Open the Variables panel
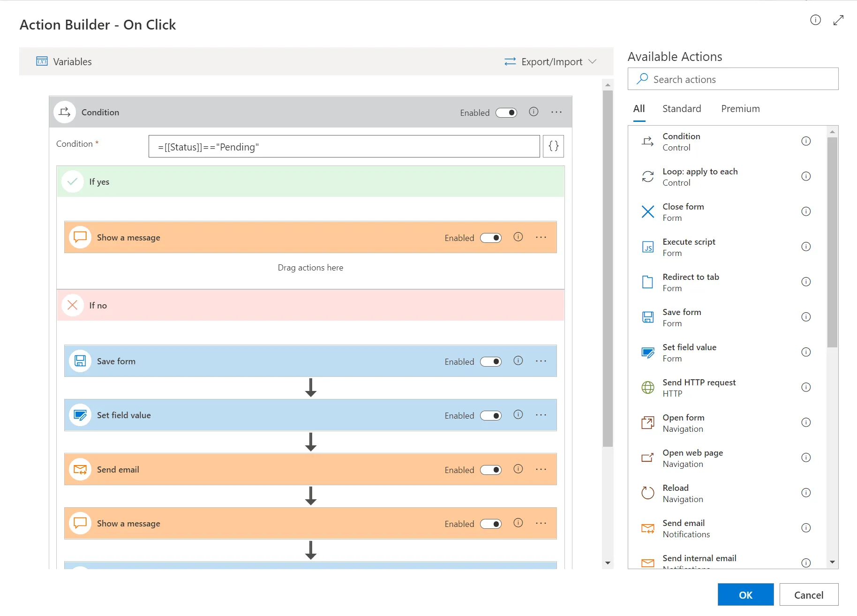857x616 pixels. point(64,62)
